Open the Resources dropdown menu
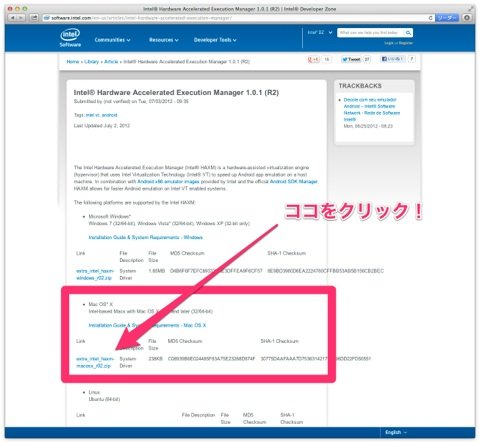The width and height of the screenshot is (480, 443). click(164, 40)
